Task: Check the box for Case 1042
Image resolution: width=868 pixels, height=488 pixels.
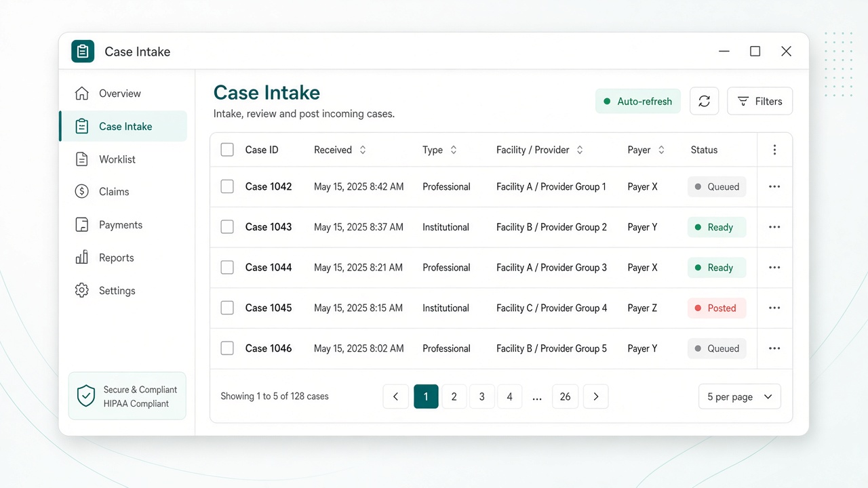Action: coord(227,186)
